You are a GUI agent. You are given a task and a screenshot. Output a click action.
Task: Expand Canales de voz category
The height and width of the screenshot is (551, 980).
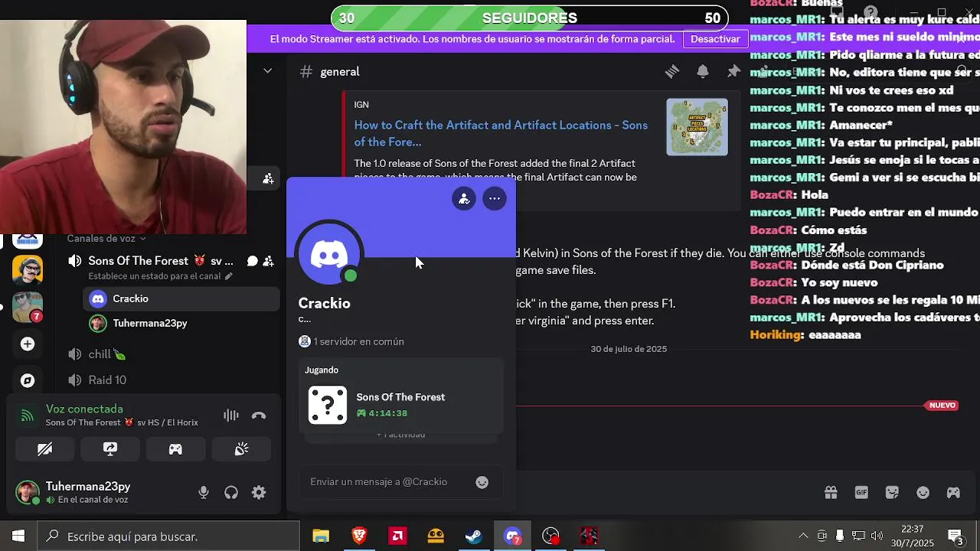106,238
